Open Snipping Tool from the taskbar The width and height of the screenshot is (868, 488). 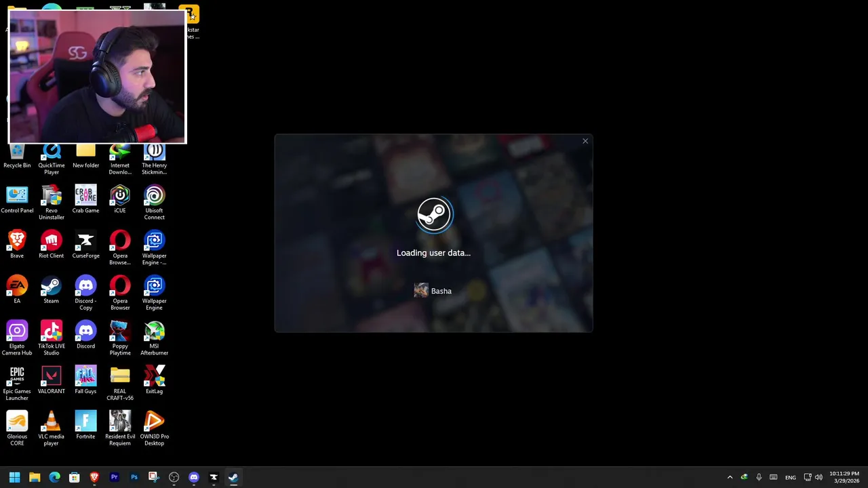(154, 477)
